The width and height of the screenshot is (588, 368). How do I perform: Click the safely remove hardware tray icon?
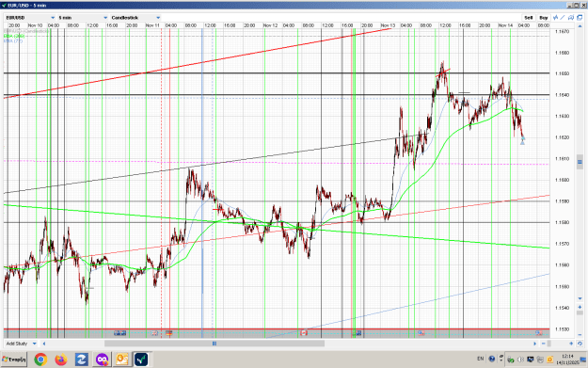pyautogui.click(x=510, y=360)
